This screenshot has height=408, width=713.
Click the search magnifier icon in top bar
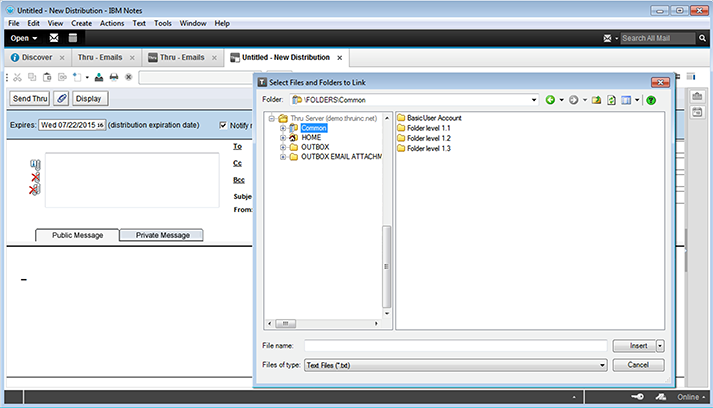point(702,38)
